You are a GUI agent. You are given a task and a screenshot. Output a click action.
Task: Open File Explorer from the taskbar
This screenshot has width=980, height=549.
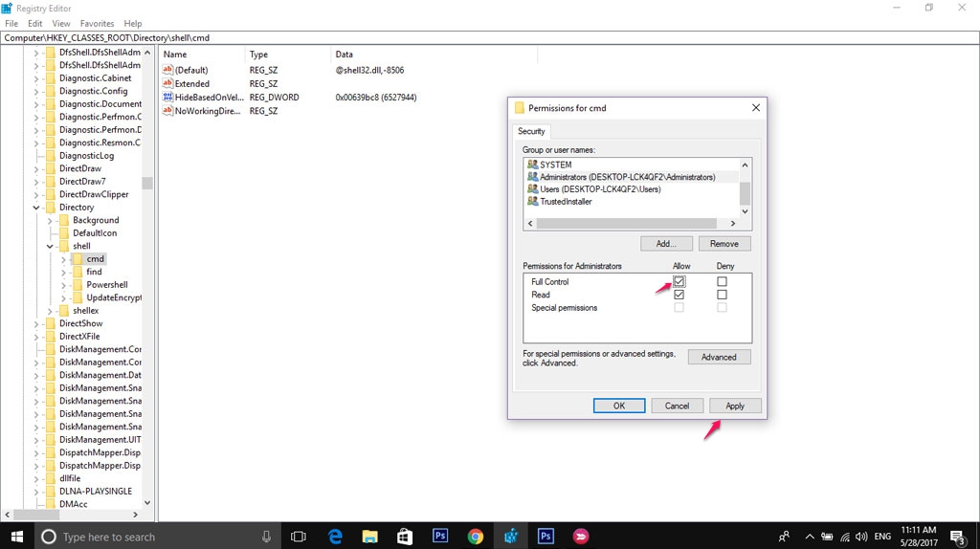(370, 537)
